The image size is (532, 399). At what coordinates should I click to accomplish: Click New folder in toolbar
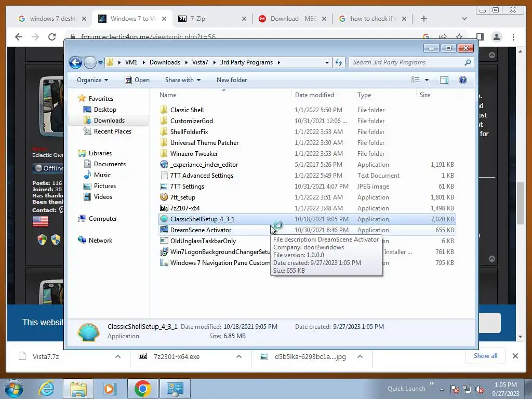tap(232, 80)
